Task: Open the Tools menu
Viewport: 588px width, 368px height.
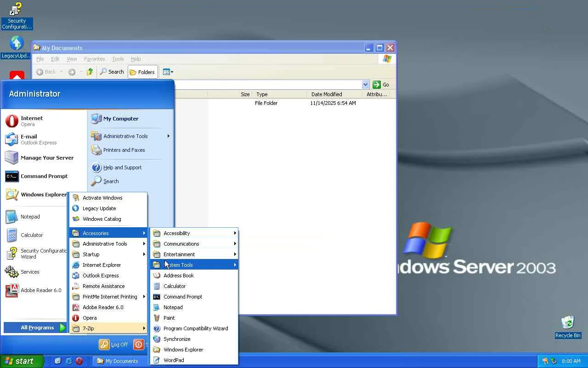Action: [x=118, y=59]
